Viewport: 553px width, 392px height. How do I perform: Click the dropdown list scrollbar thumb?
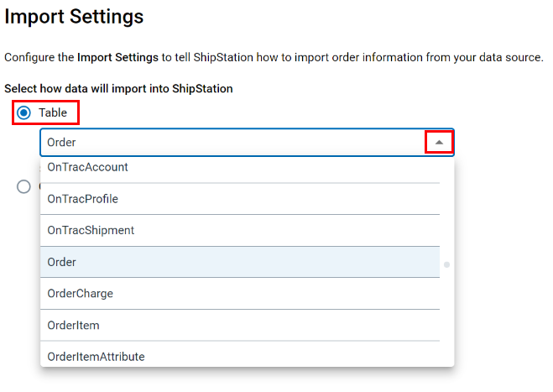tap(446, 264)
